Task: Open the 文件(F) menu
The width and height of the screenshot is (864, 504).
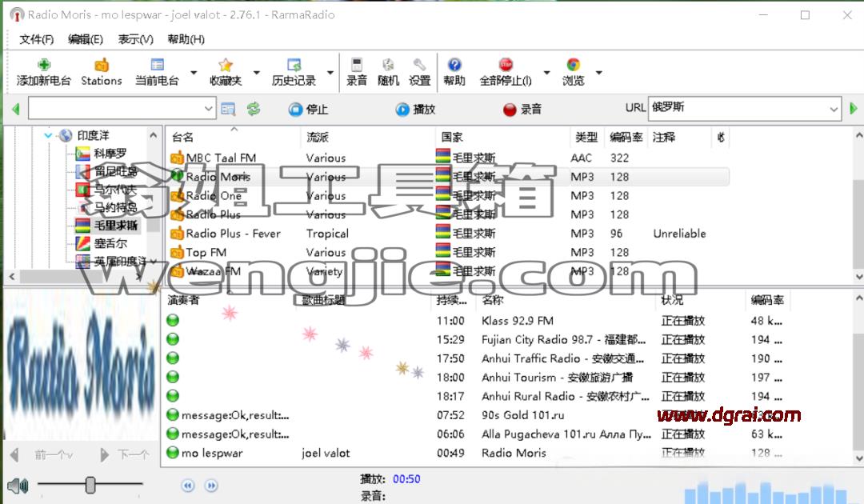Action: [x=36, y=39]
